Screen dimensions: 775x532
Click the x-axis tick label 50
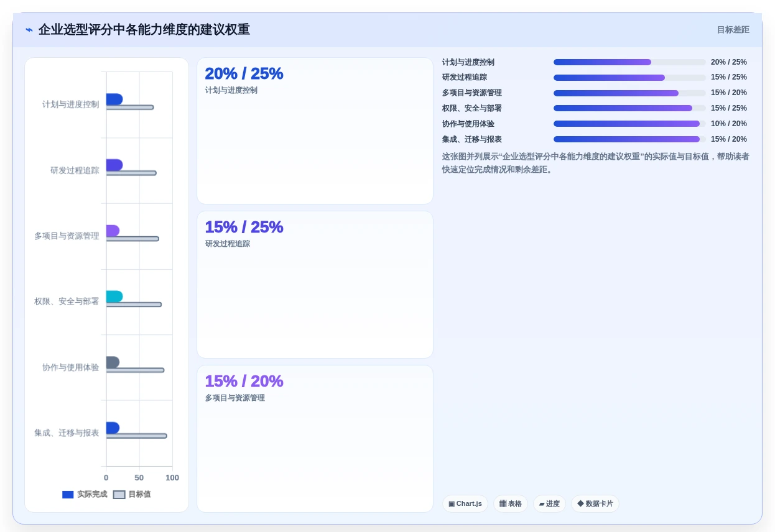[139, 478]
